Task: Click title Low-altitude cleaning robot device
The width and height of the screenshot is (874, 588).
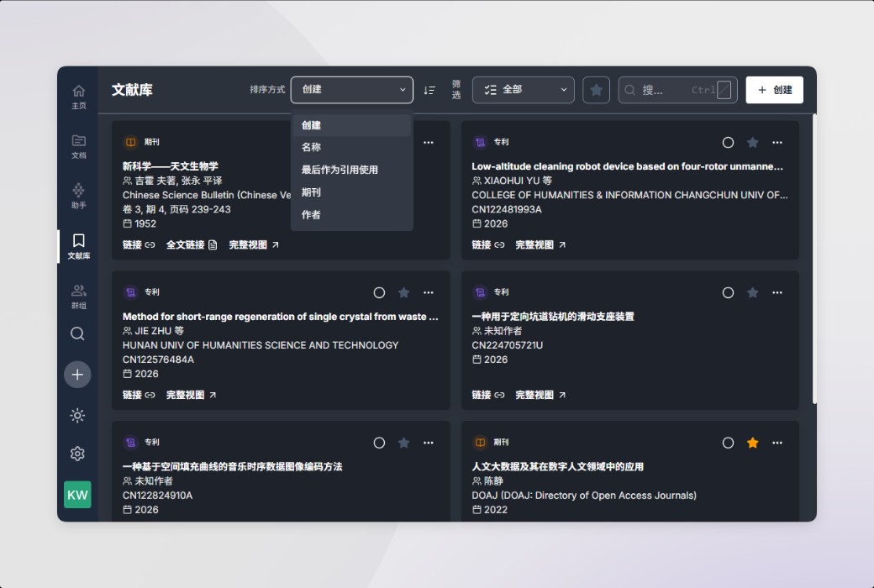Action: (627, 166)
